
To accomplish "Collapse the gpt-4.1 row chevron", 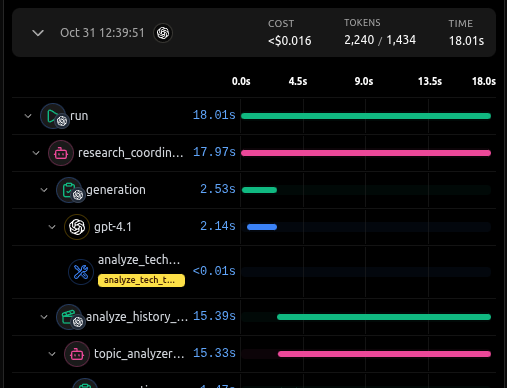I will click(52, 227).
